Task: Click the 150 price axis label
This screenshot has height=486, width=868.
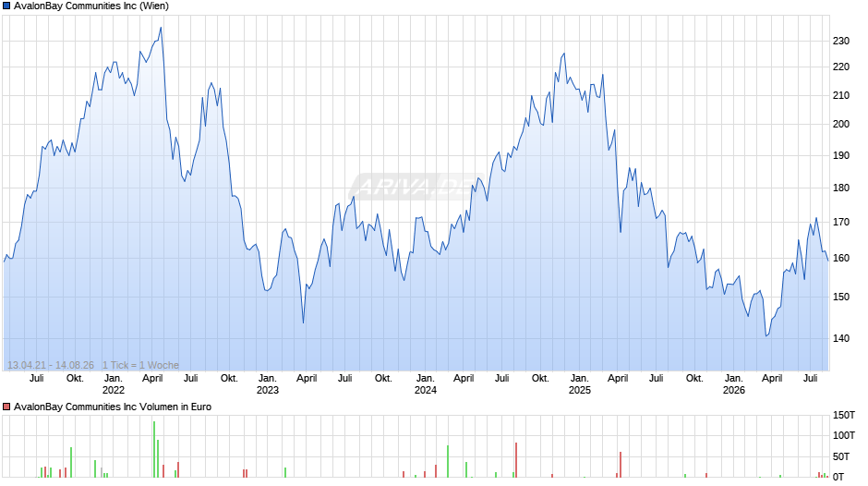Action: tap(841, 297)
